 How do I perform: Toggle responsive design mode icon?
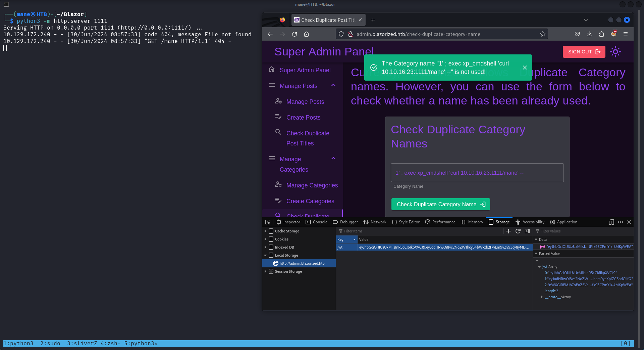pos(611,222)
